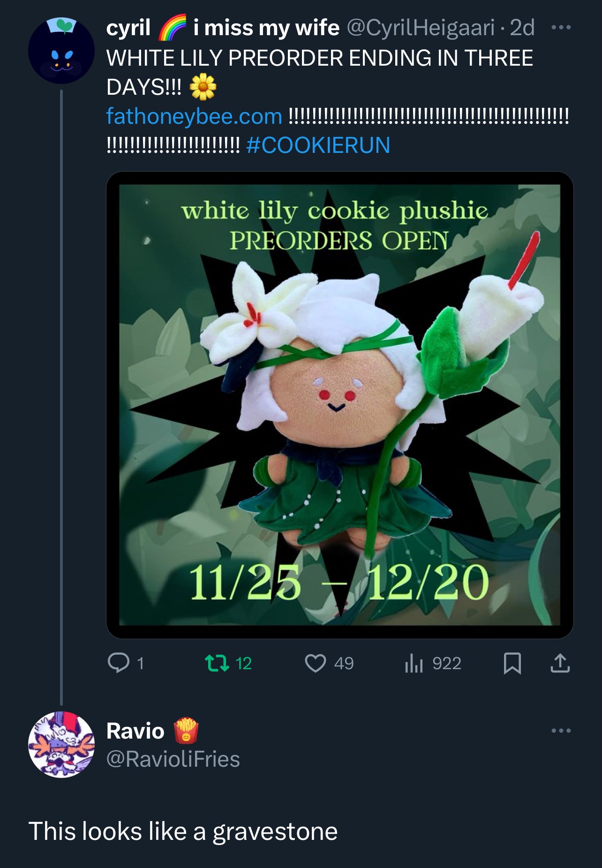602x868 pixels.
Task: Visit the @RavioliFries profile handle
Action: click(173, 759)
